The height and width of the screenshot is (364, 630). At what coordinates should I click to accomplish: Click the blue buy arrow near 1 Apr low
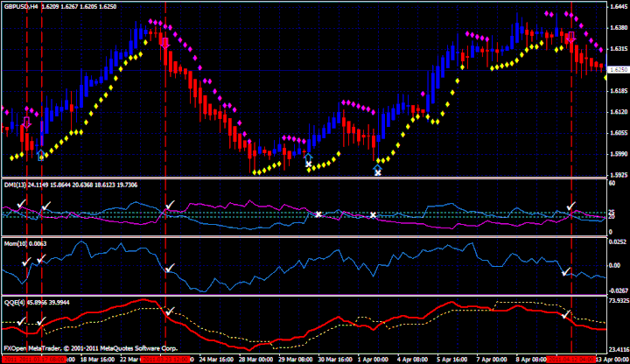click(x=378, y=162)
